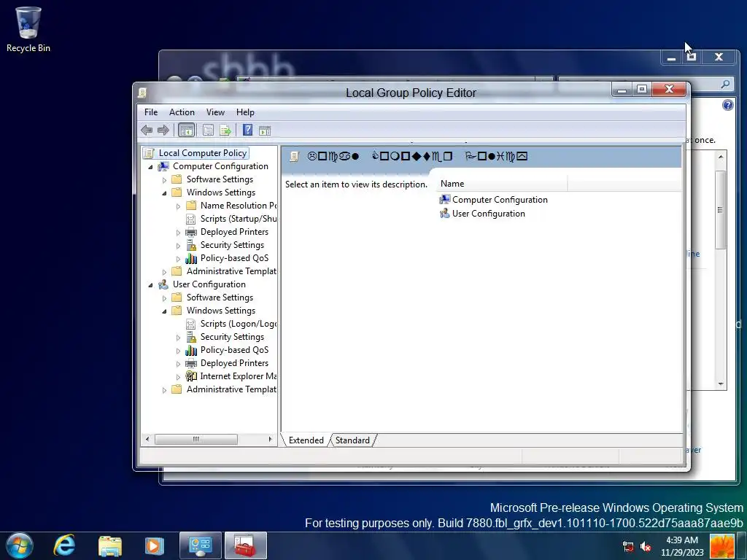Expand Software Settings under Computer Configuration
The image size is (747, 560).
tap(164, 180)
